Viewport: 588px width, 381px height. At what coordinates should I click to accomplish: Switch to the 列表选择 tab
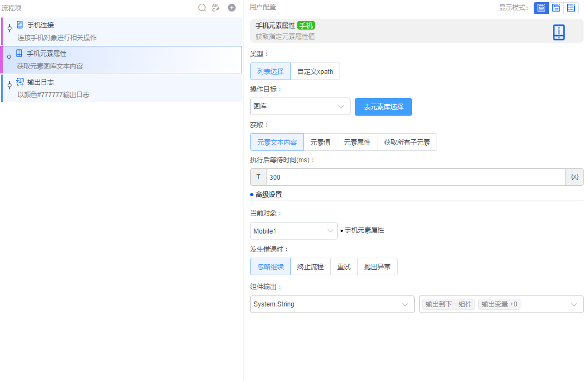(x=270, y=71)
